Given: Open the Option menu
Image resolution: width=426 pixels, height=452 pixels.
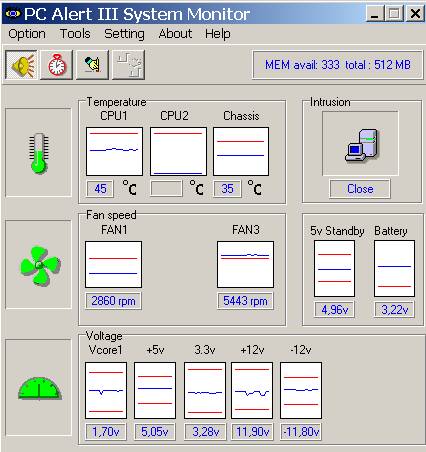Looking at the screenshot, I should point(27,34).
